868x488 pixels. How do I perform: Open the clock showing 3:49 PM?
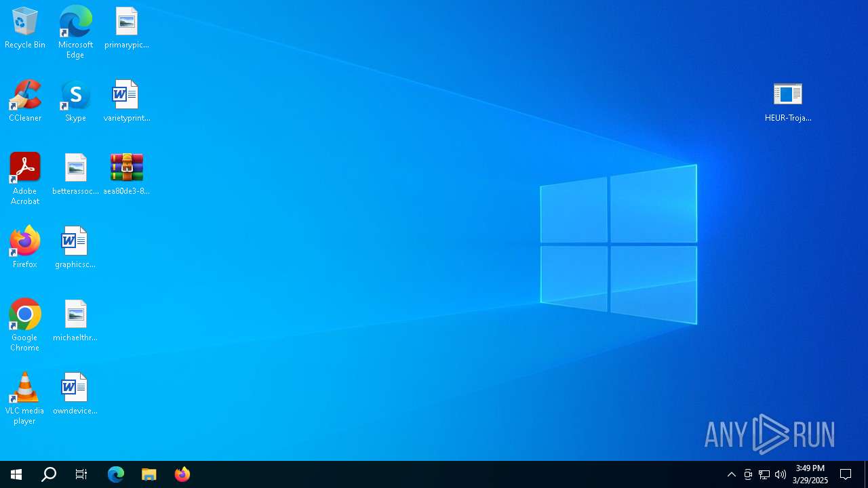(810, 474)
